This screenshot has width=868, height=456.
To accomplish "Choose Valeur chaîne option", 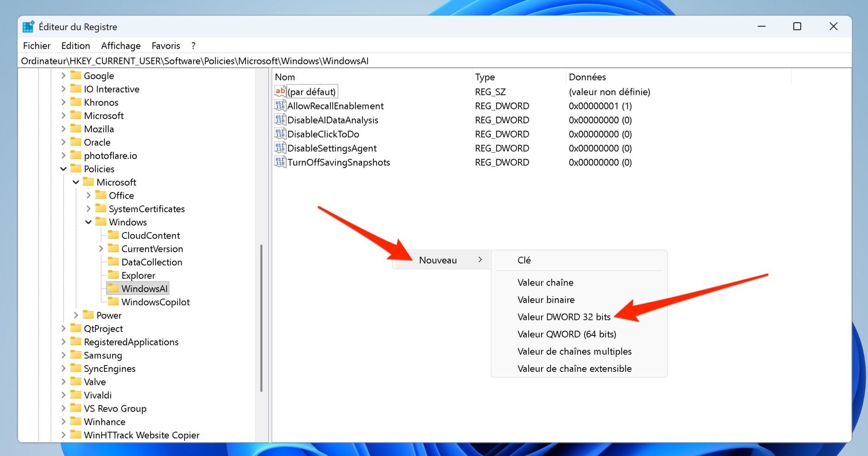I will coord(545,282).
